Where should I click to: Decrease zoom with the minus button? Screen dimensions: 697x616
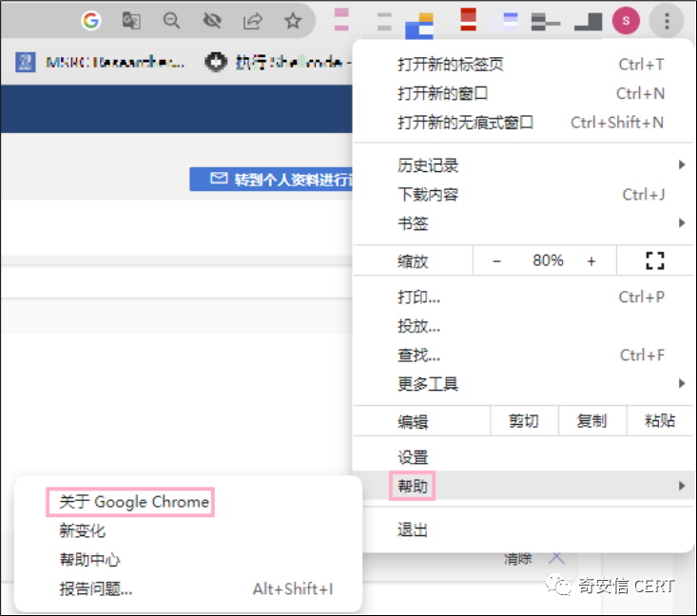(497, 260)
